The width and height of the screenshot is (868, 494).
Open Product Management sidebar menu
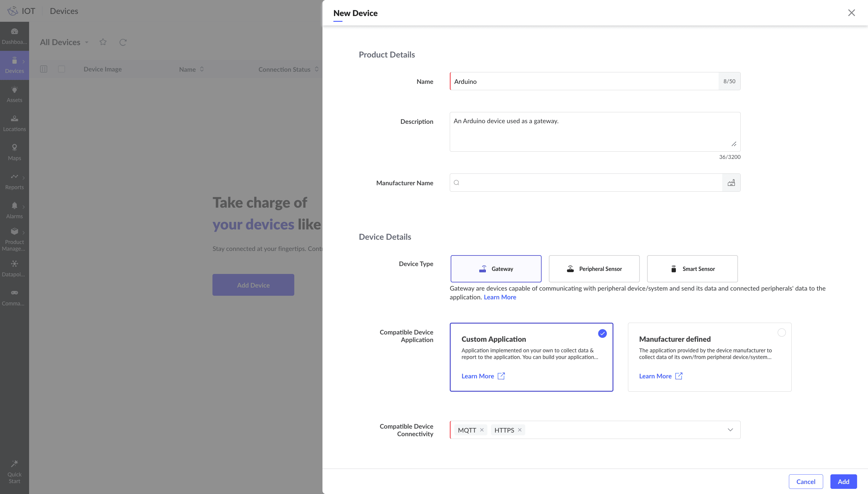(14, 239)
